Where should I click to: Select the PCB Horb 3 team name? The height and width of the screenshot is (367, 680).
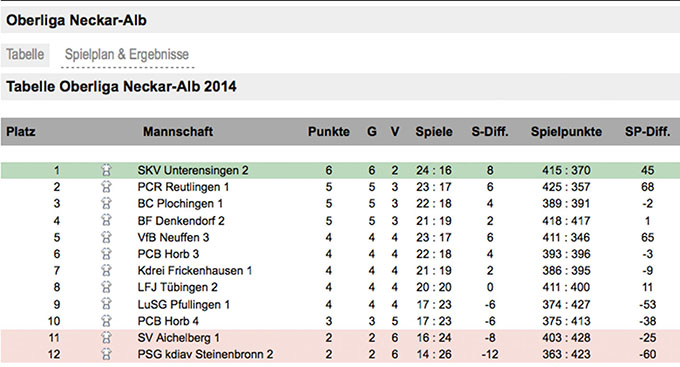click(168, 254)
